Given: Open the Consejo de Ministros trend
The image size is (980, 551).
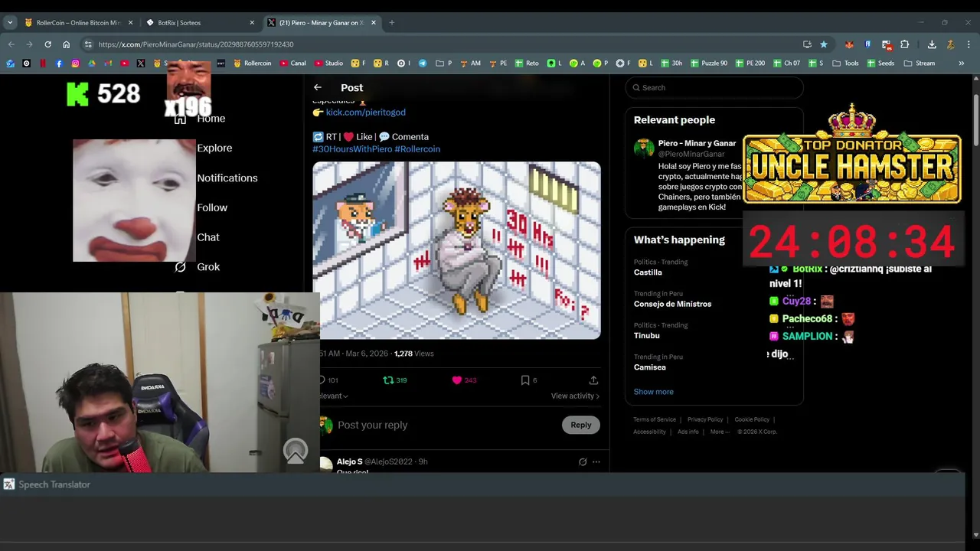Looking at the screenshot, I should click(x=672, y=304).
